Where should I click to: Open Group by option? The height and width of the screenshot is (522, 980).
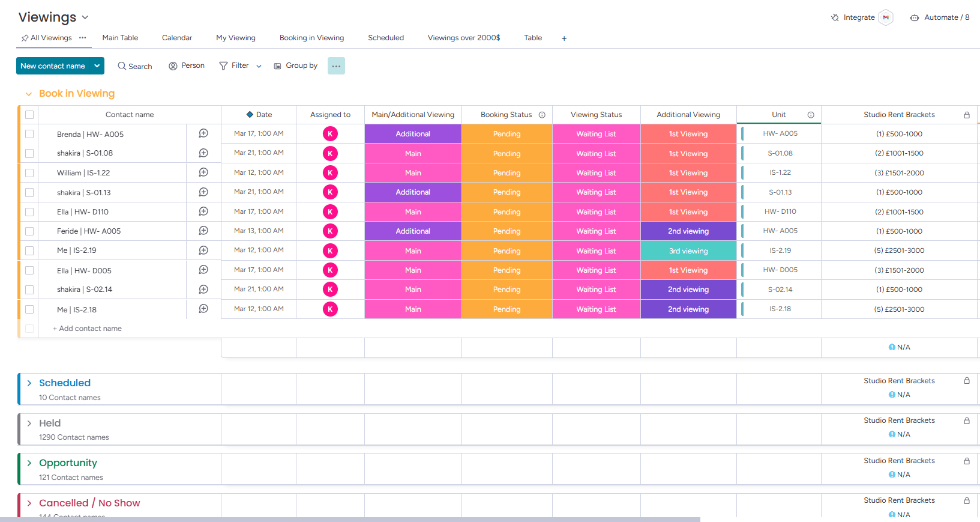296,65
